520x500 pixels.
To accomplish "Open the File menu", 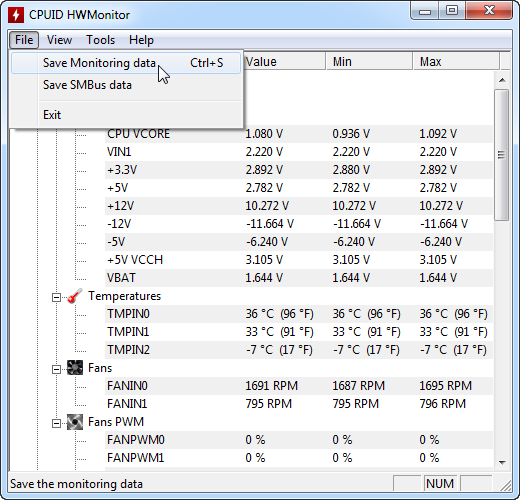I will [24, 40].
